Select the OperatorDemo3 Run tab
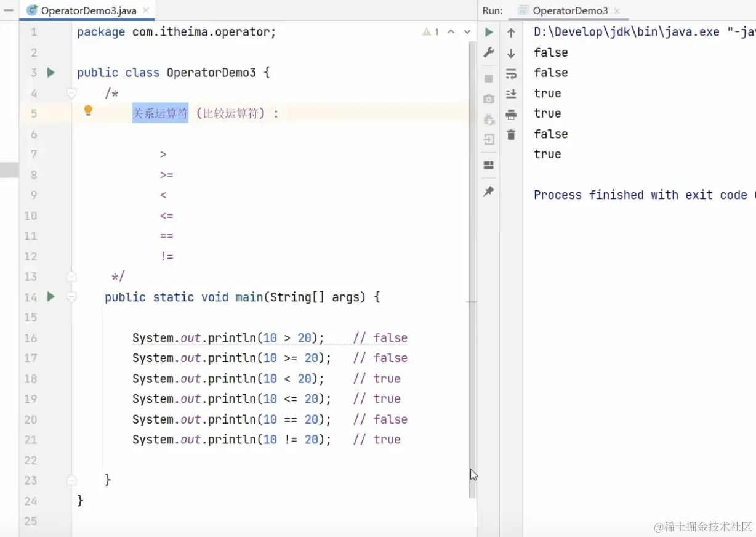This screenshot has width=756, height=537. [x=569, y=10]
